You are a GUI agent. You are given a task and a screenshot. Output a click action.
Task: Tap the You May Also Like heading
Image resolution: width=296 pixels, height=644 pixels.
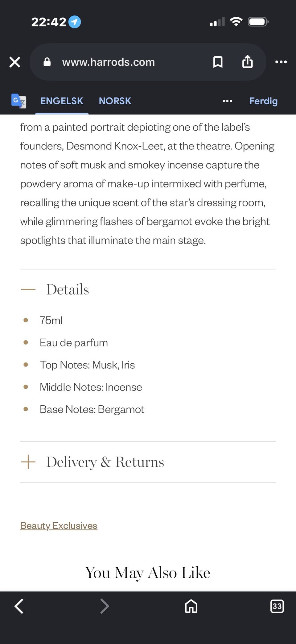(148, 573)
